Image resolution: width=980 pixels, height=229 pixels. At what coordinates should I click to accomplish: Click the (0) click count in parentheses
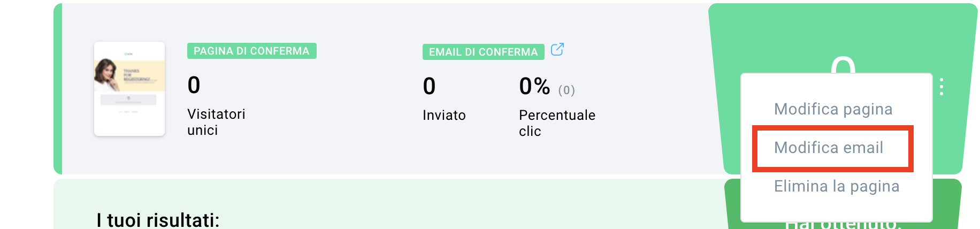coord(566,90)
